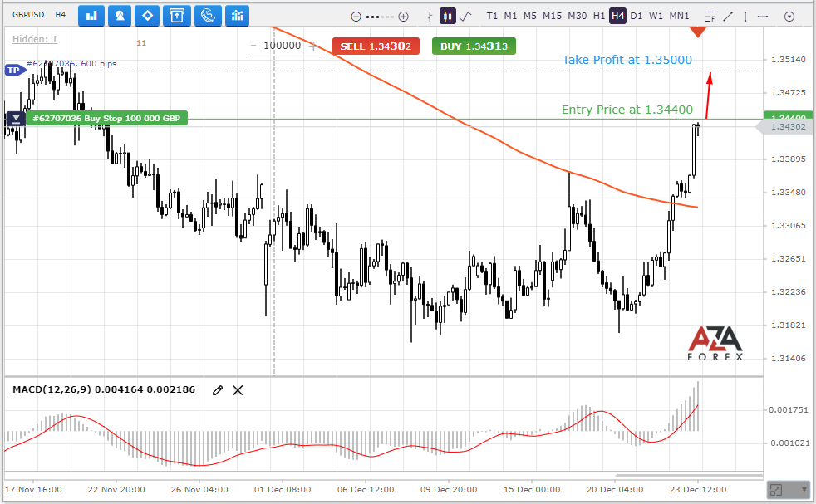The width and height of the screenshot is (816, 504).
Task: Select the M1 timeframe
Action: coord(510,16)
